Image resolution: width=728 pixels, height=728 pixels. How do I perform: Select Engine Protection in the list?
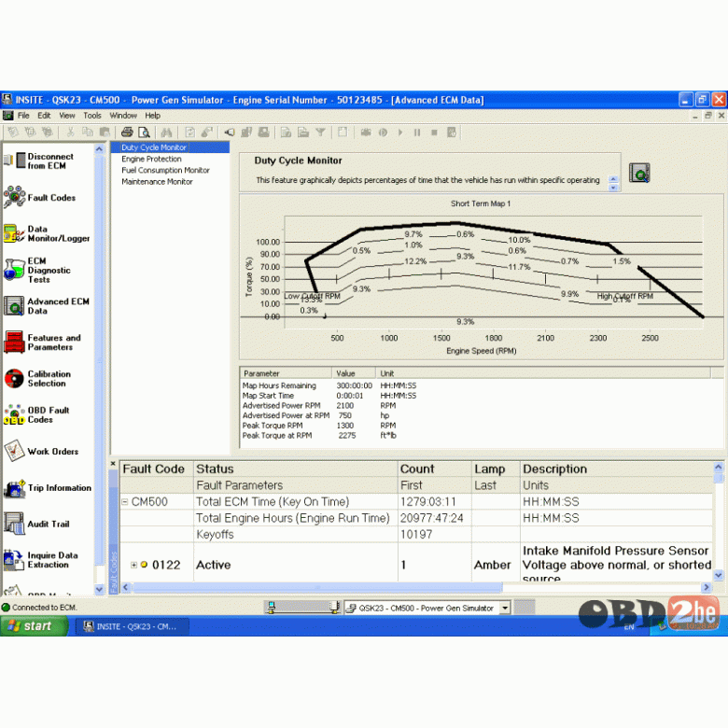click(151, 159)
